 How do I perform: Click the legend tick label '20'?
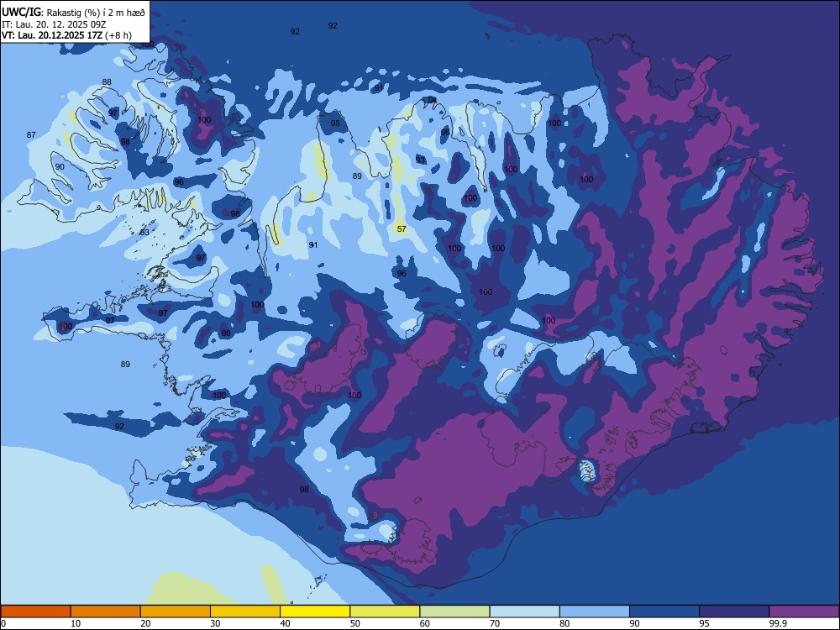point(145,623)
